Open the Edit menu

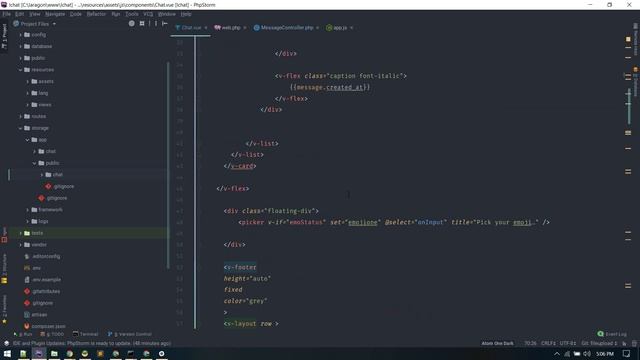[x=19, y=14]
